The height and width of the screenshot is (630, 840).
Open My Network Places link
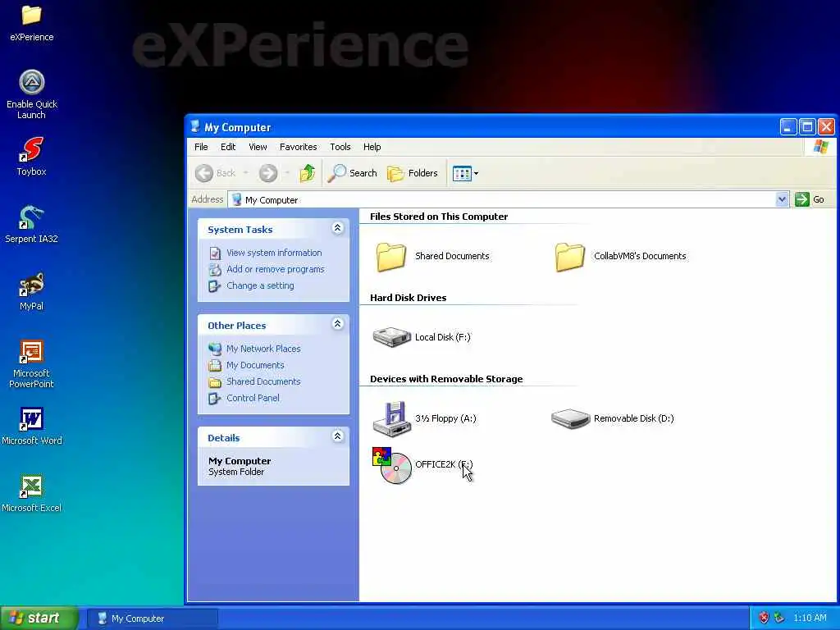tap(263, 348)
